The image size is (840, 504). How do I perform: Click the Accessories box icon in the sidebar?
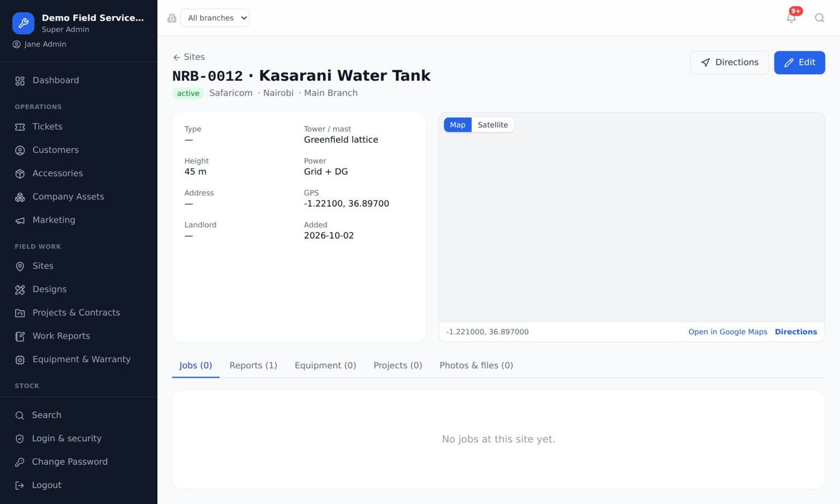(x=20, y=173)
